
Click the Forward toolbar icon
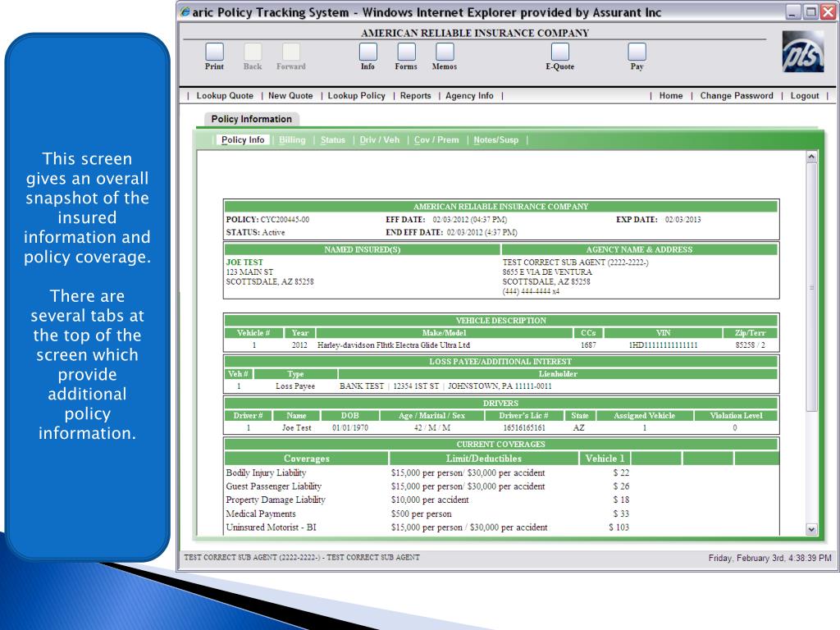click(291, 52)
